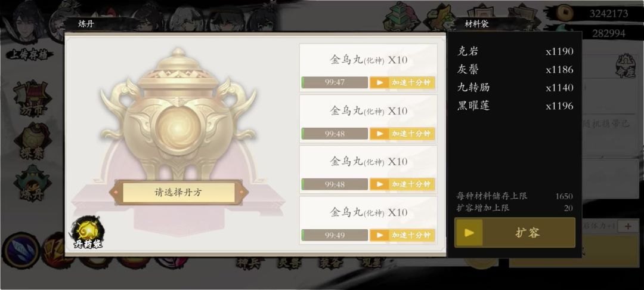Open the 坊市 market sidebar icon
Screen dimensions: 644x290
pos(32,98)
